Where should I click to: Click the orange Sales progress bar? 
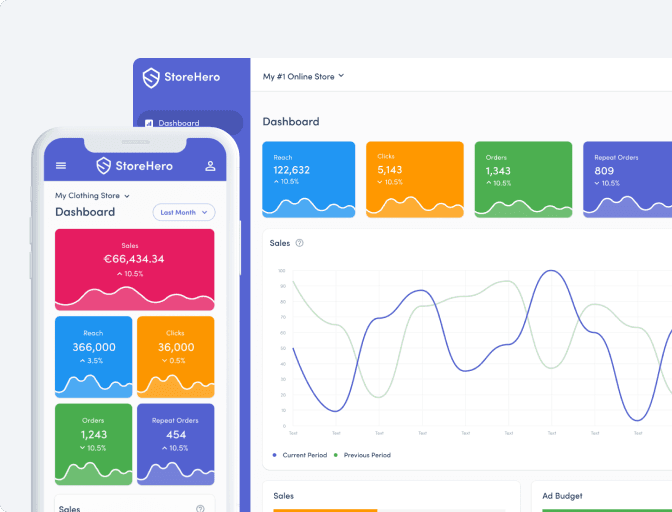click(325, 510)
